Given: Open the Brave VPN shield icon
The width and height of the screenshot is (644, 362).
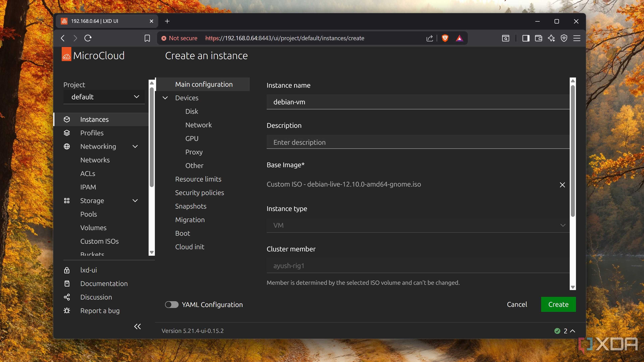Looking at the screenshot, I should (x=564, y=38).
